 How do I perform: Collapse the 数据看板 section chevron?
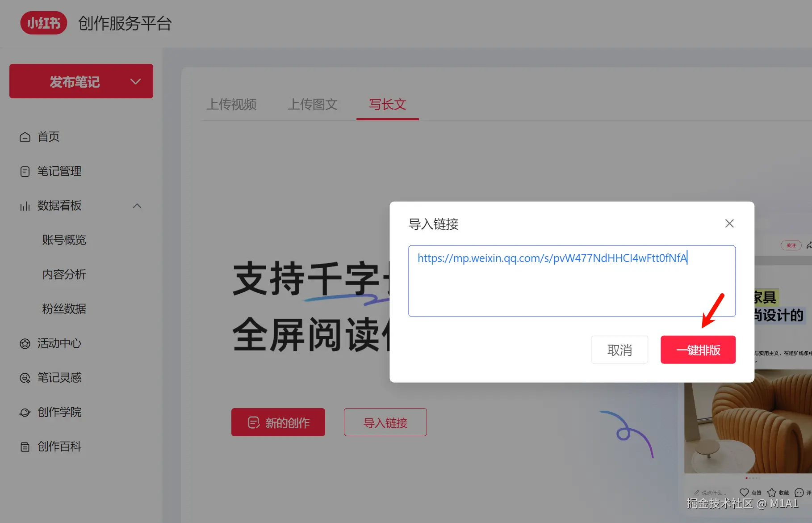click(137, 206)
